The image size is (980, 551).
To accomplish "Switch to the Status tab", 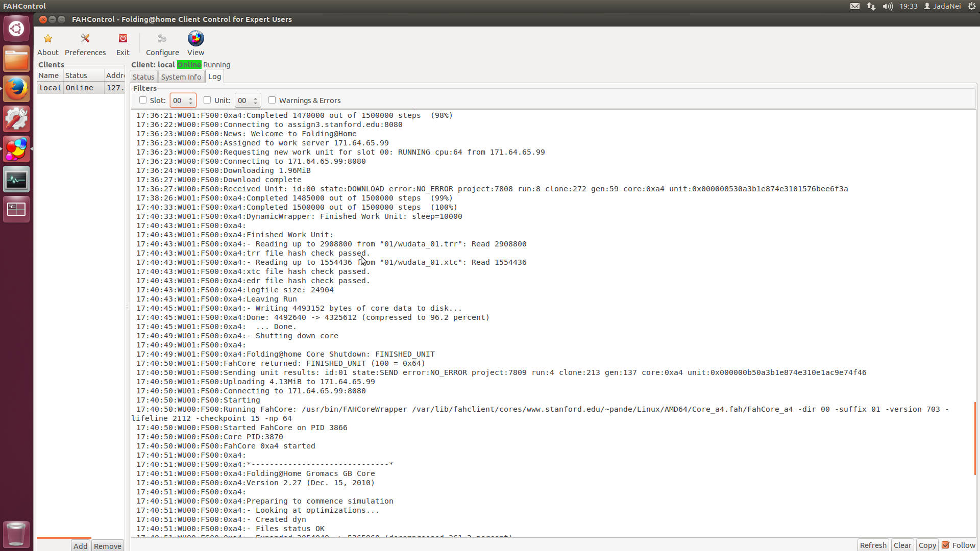I will 143,77.
